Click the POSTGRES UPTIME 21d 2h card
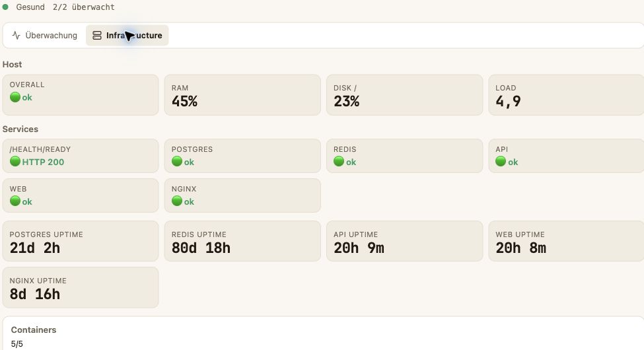The height and width of the screenshot is (350, 644). 81,241
